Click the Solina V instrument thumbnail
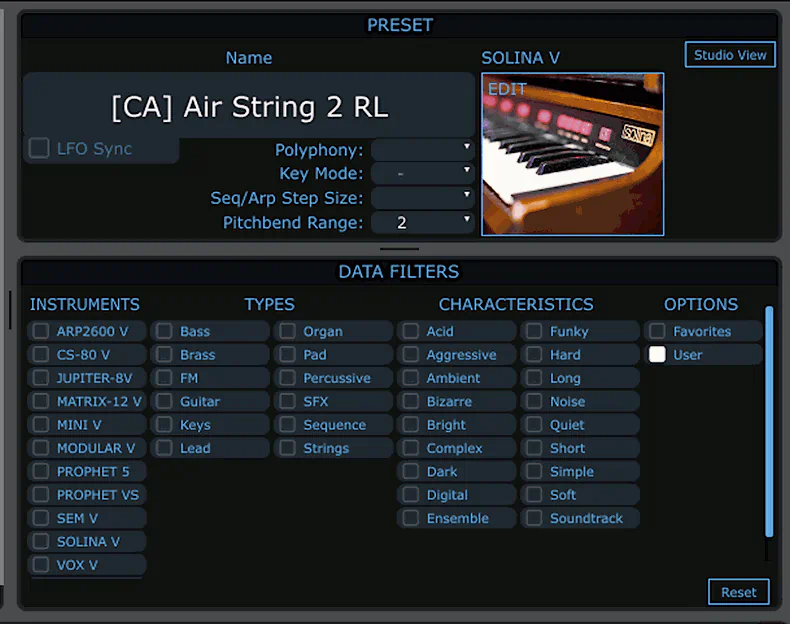Screen dimensions: 790x624 573,154
